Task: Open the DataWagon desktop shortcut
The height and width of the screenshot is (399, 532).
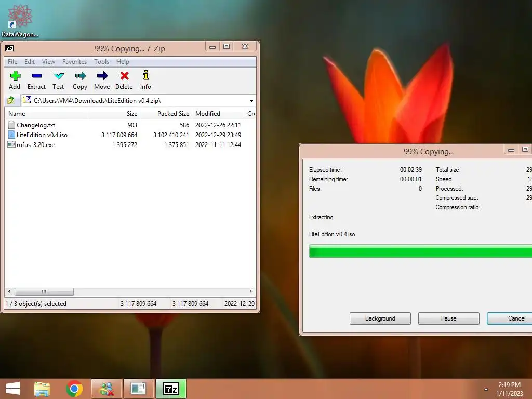Action: 20,20
